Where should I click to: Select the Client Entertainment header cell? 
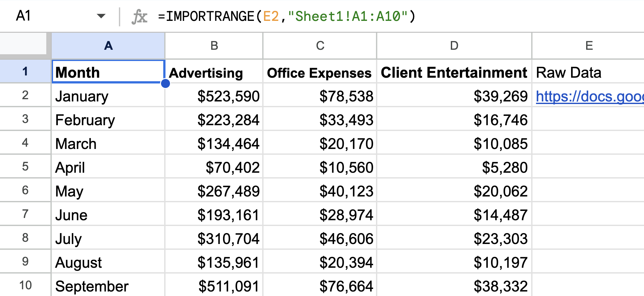coord(454,71)
